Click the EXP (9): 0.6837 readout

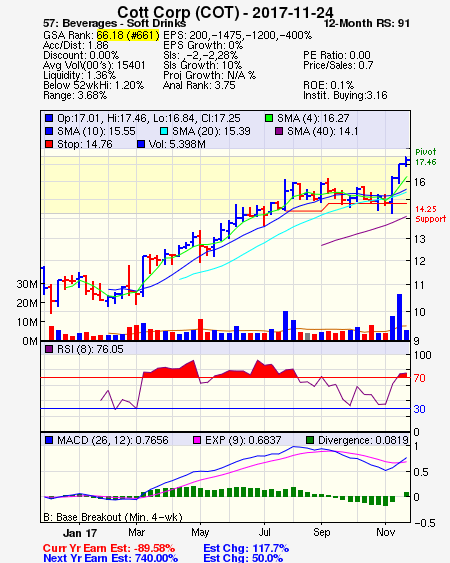tap(243, 440)
